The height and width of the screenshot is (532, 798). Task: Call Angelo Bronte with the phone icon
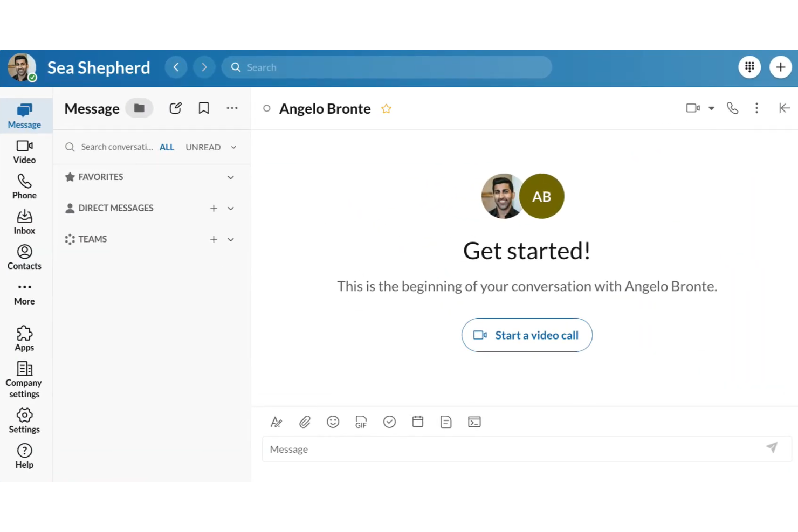click(x=732, y=108)
